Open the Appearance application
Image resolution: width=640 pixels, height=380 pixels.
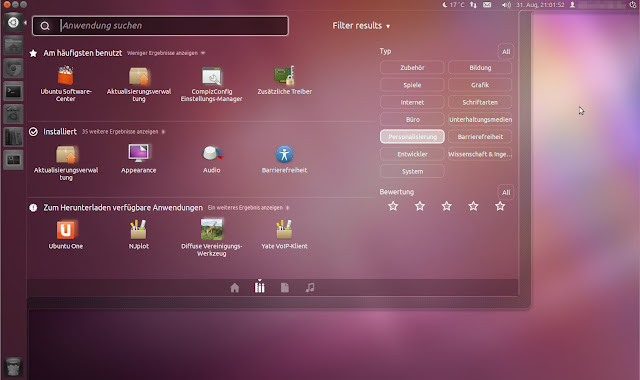point(138,159)
